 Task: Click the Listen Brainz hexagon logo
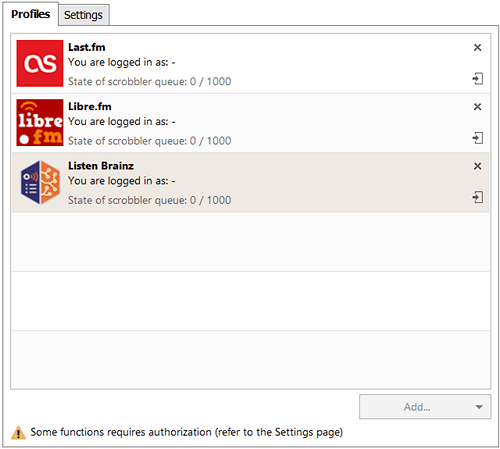(40, 182)
